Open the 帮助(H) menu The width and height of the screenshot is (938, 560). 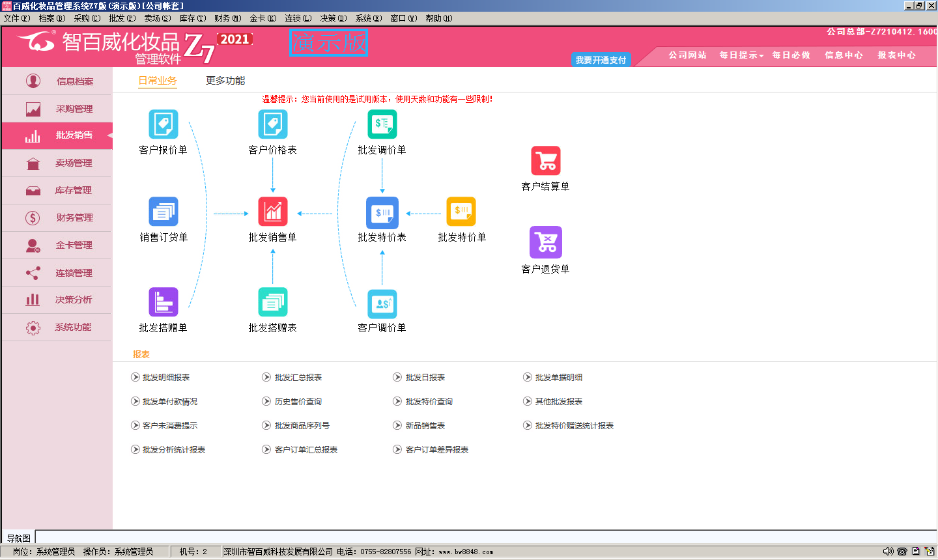pos(439,18)
